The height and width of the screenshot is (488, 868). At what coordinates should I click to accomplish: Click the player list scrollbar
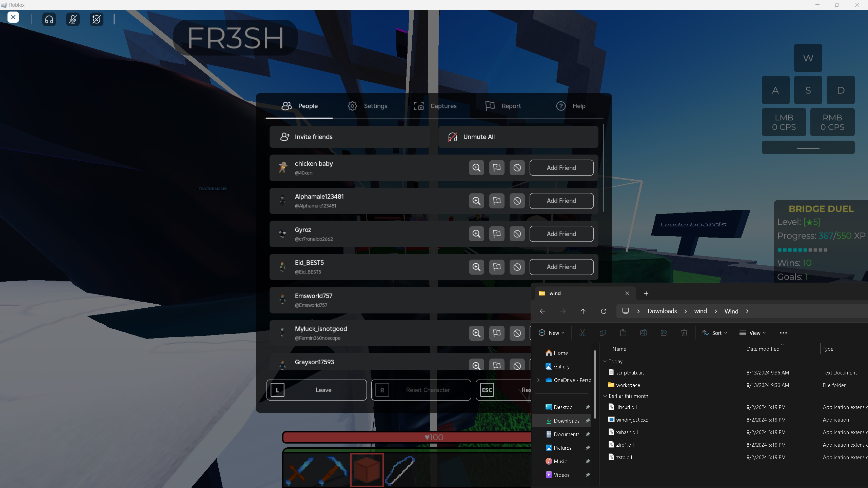tap(603, 168)
